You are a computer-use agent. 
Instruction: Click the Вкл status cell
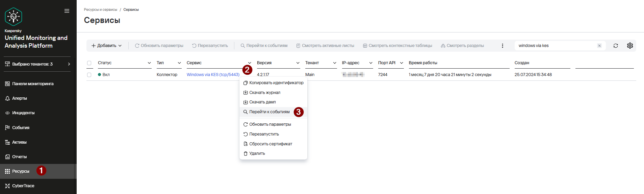tap(104, 75)
